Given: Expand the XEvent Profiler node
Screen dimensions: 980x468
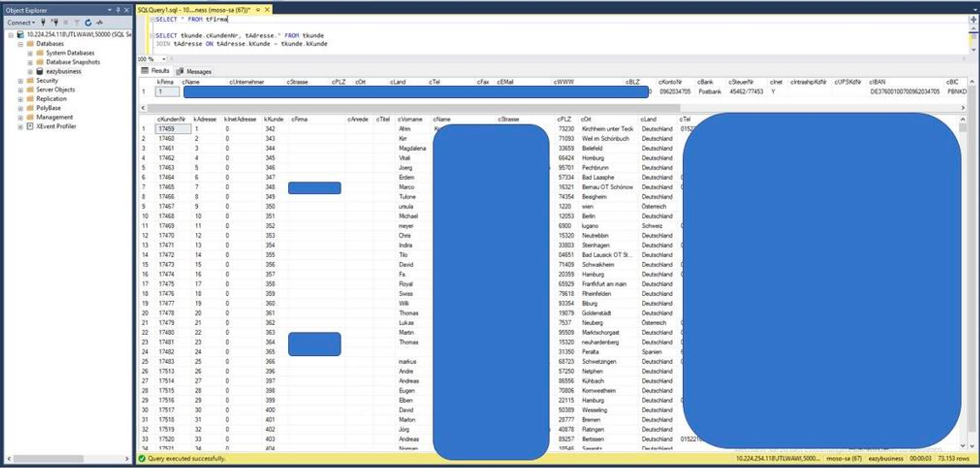Looking at the screenshot, I should pos(20,127).
